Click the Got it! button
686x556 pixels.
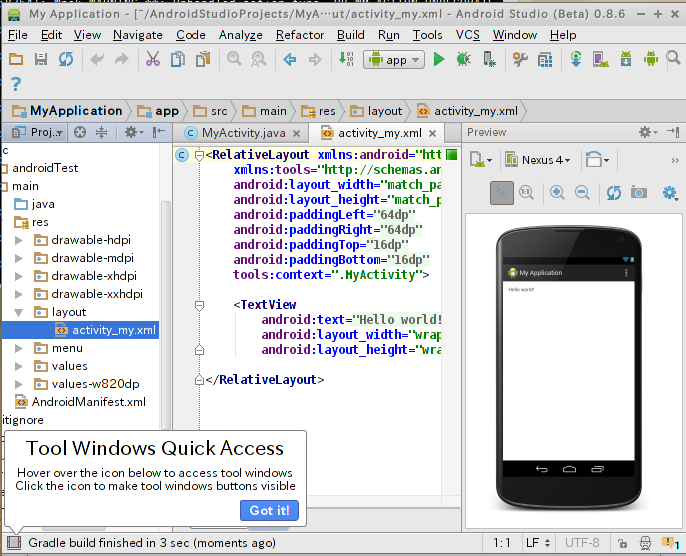tap(269, 510)
